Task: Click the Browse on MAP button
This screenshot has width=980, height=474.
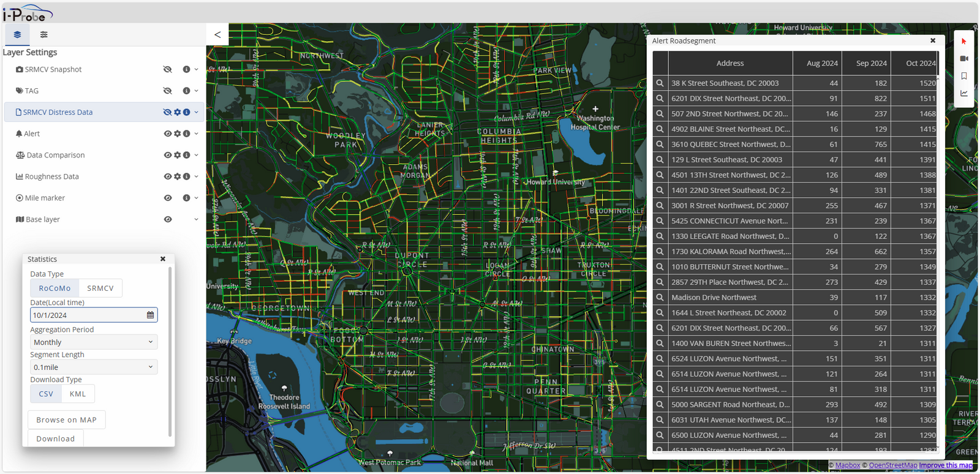Action: point(66,420)
